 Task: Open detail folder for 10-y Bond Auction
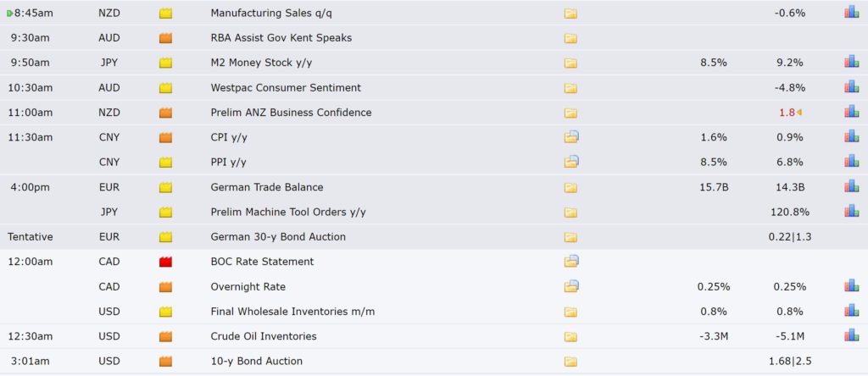[x=570, y=362]
